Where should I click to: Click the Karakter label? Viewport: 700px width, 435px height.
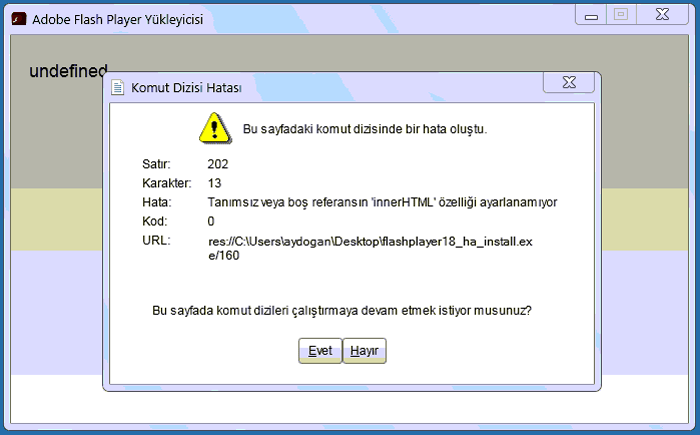click(x=167, y=183)
